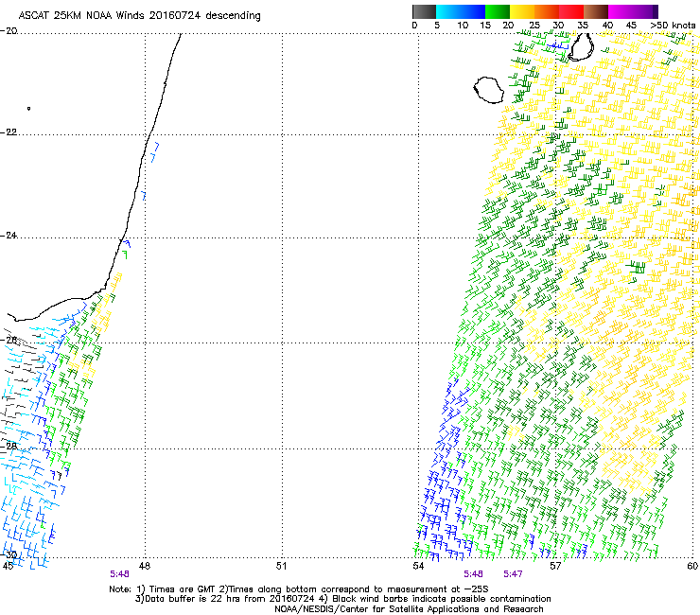Select the "48" longitude label
This screenshot has width=700, height=615.
coord(144,566)
